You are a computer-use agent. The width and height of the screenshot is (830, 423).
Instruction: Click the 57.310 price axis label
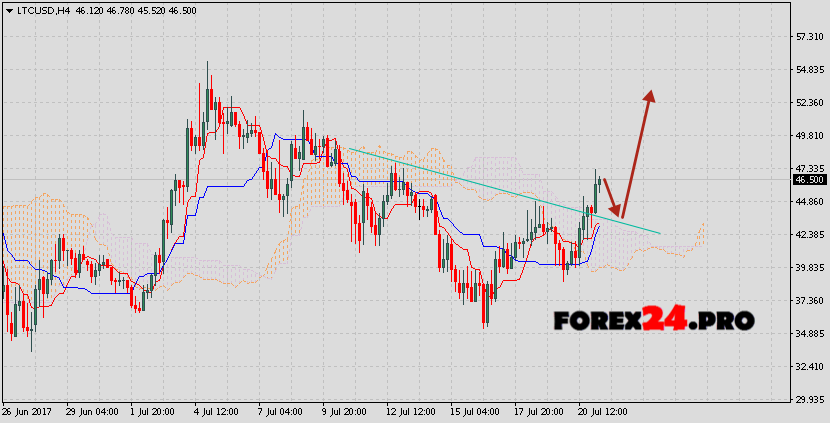(809, 37)
